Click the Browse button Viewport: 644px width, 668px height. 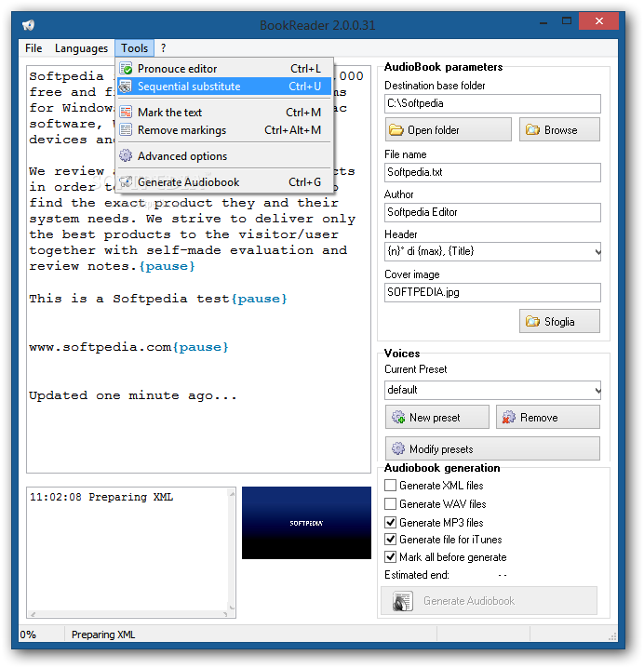click(559, 130)
